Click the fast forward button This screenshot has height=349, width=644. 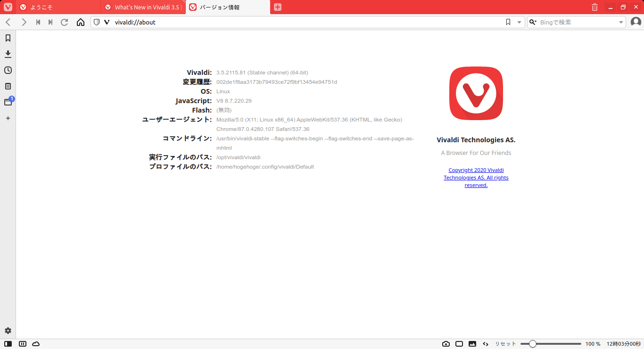pos(50,22)
